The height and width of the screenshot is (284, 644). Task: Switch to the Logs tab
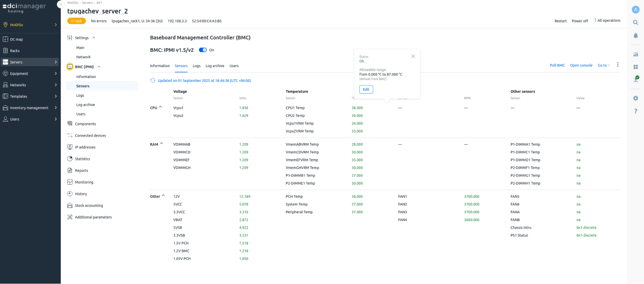pos(197,66)
